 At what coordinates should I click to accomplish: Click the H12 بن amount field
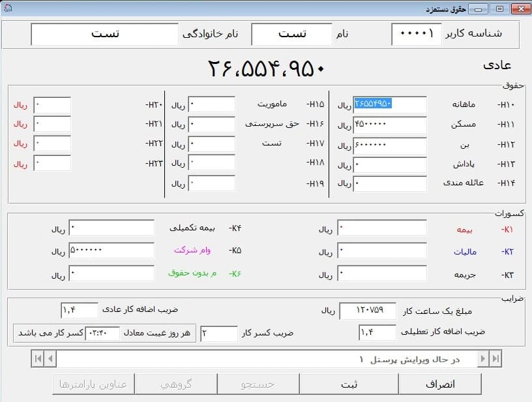390,146
